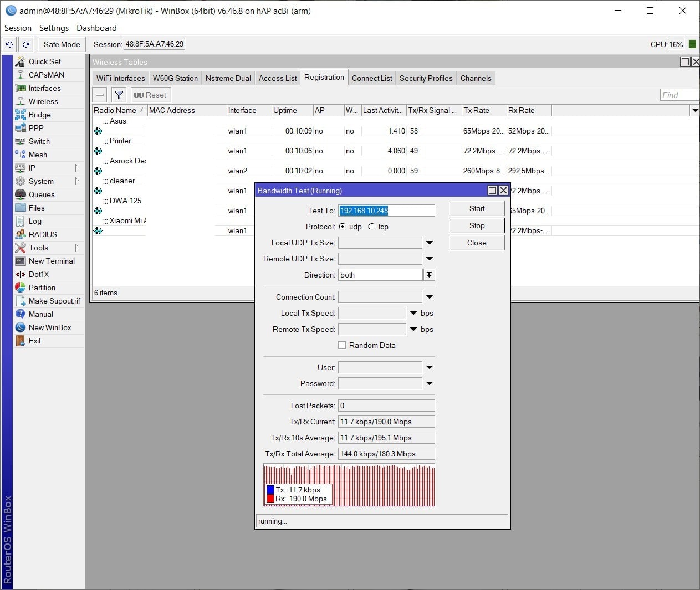The width and height of the screenshot is (700, 590).
Task: Switch to WiFi Interfaces tab
Action: coord(120,78)
